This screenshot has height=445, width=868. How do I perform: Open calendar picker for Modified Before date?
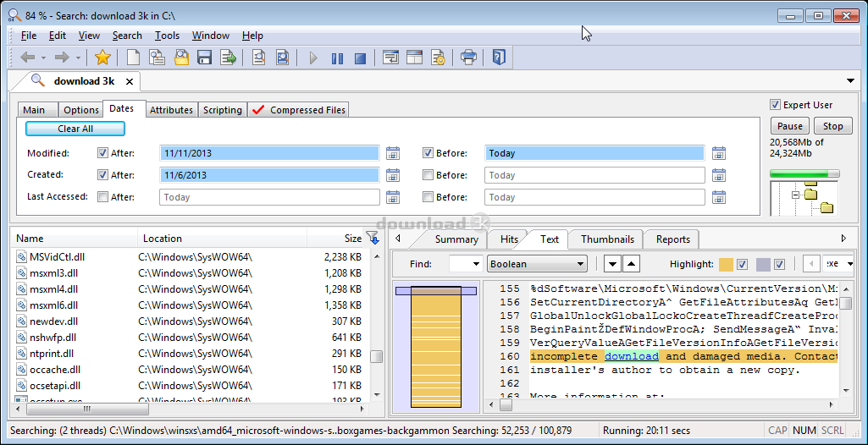[x=719, y=154]
